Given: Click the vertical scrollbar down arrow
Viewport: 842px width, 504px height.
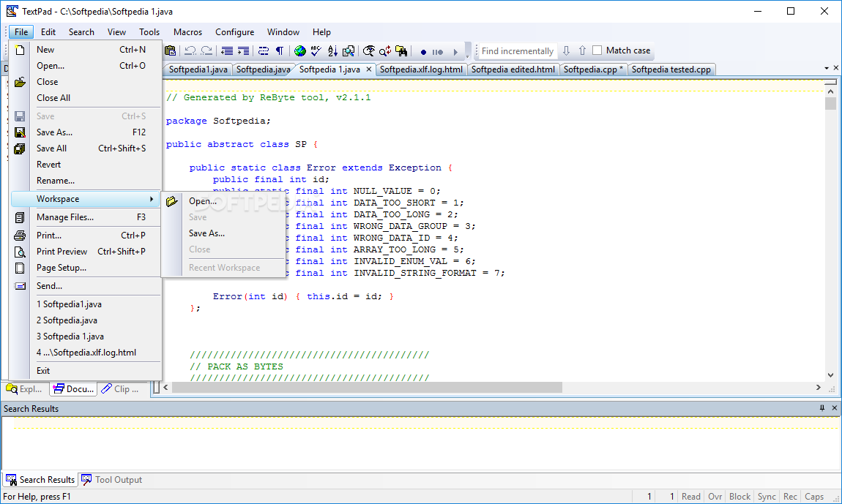Looking at the screenshot, I should [831, 375].
